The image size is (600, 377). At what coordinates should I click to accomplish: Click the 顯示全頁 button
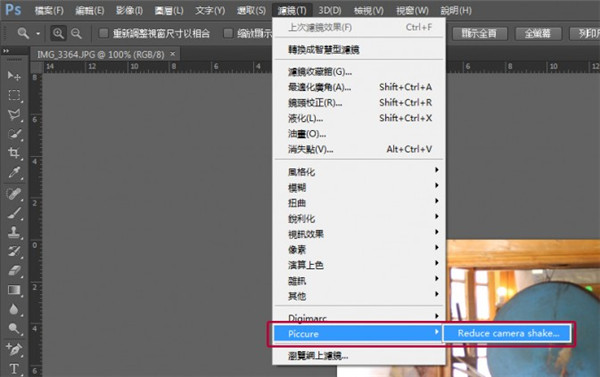coord(479,34)
